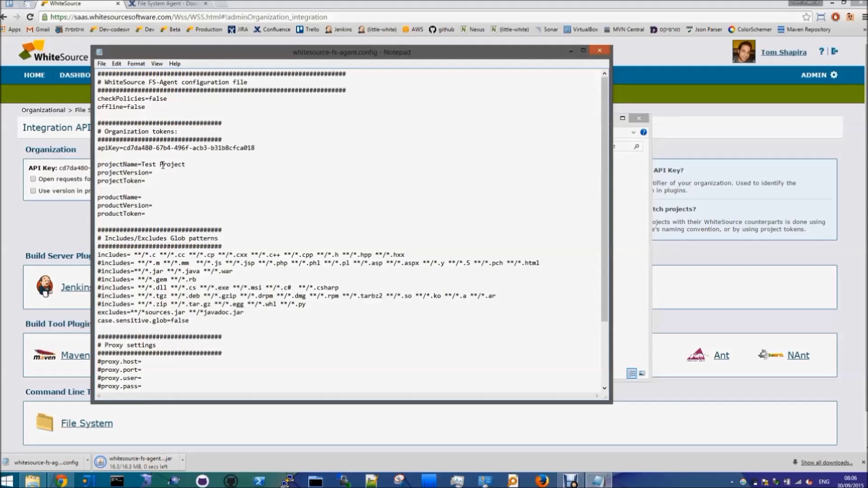868x488 pixels.
Task: Click the address bar URL field
Action: (420, 17)
